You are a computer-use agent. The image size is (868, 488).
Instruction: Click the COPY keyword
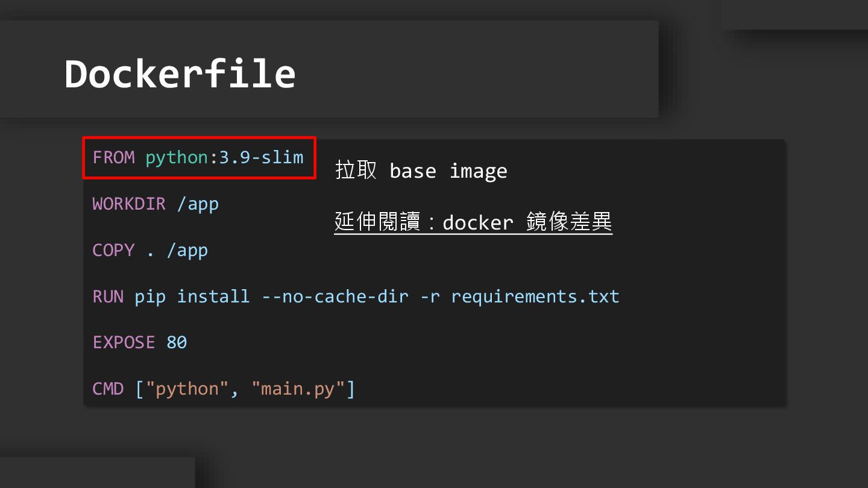[x=113, y=250]
